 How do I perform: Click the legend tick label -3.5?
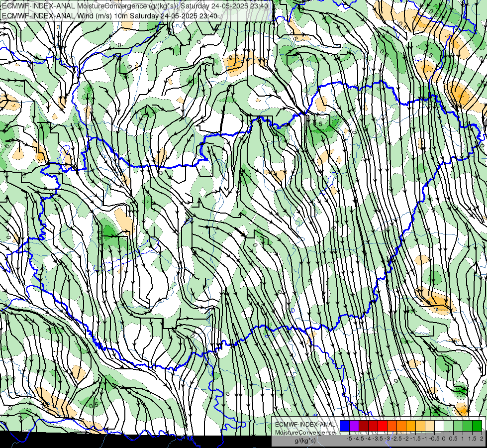[x=377, y=439]
